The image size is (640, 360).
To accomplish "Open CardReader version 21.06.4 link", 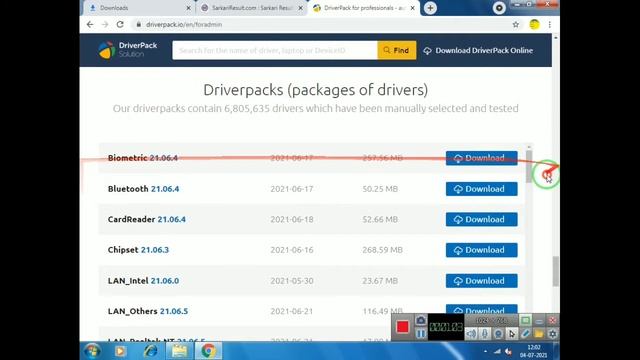I will 171,220.
